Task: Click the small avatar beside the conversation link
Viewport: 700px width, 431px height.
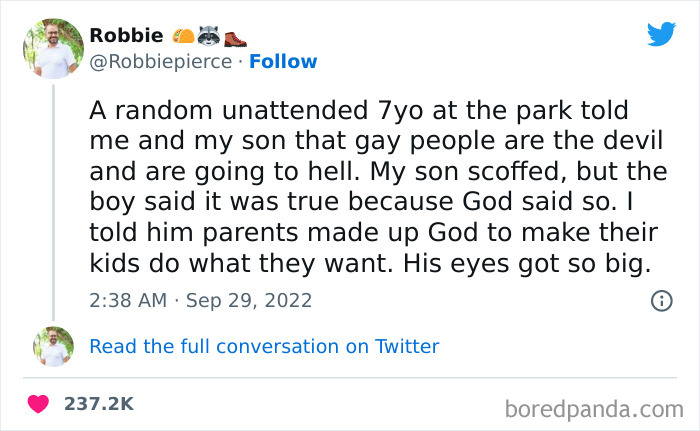Action: [x=53, y=346]
